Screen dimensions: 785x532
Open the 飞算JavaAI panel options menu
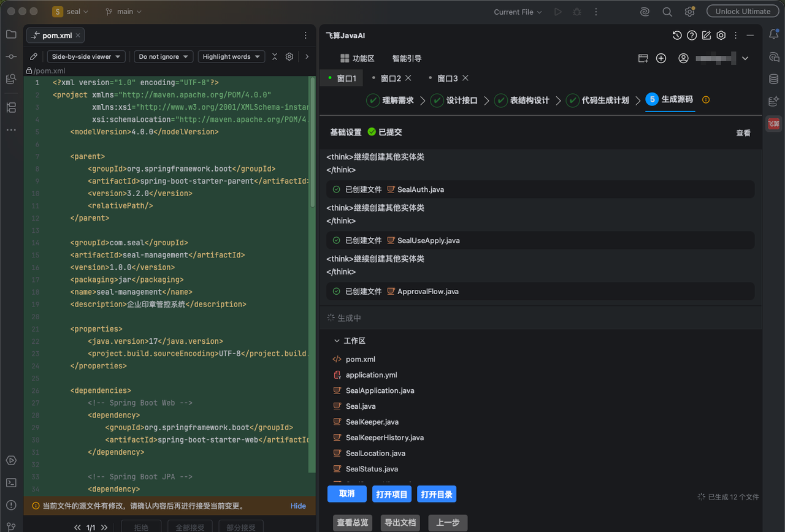click(x=735, y=36)
